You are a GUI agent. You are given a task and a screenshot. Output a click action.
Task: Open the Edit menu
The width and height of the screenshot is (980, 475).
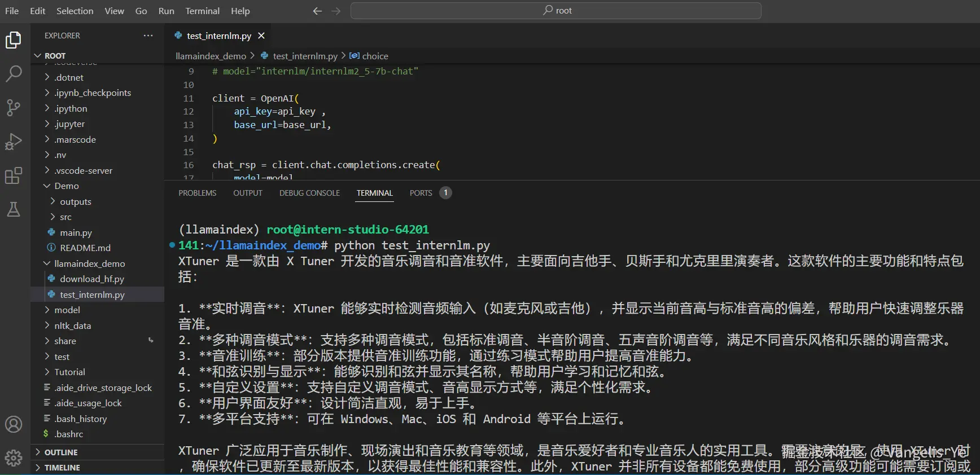37,11
